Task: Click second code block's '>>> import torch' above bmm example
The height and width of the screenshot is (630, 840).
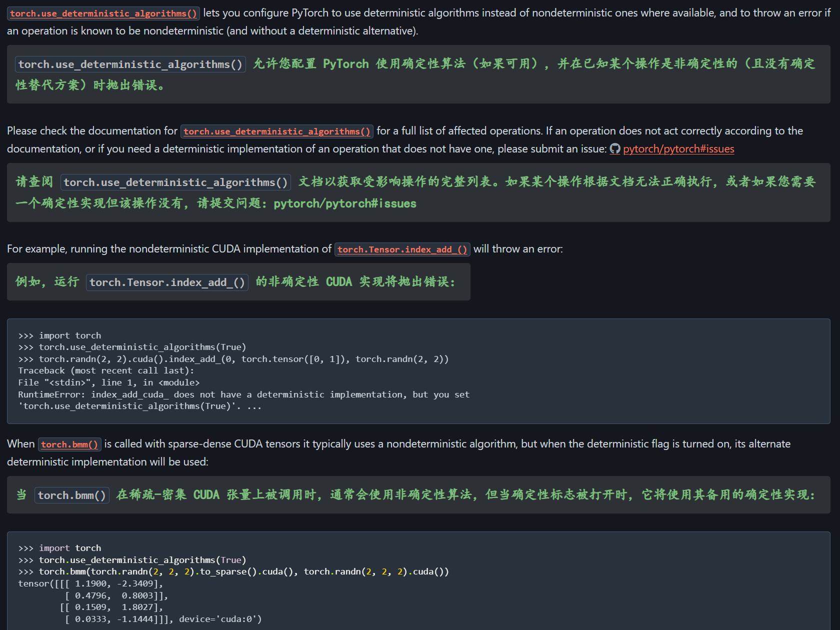Action: click(x=59, y=548)
